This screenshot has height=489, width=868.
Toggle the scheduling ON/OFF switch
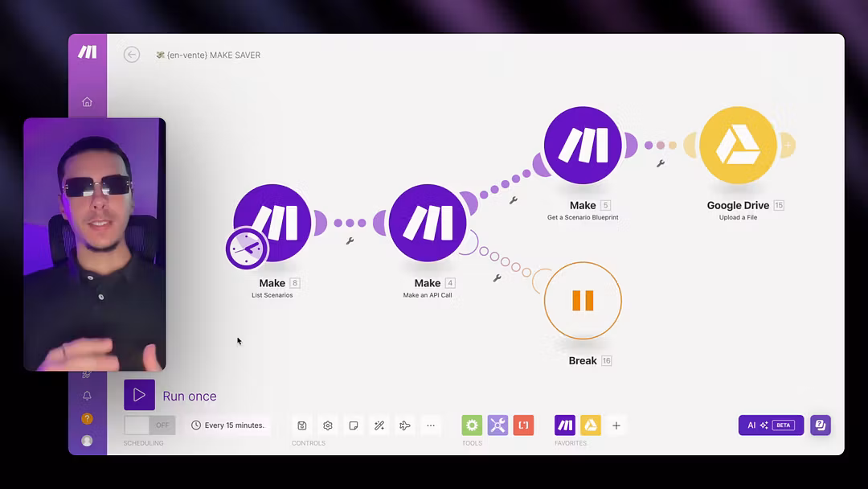pyautogui.click(x=149, y=425)
